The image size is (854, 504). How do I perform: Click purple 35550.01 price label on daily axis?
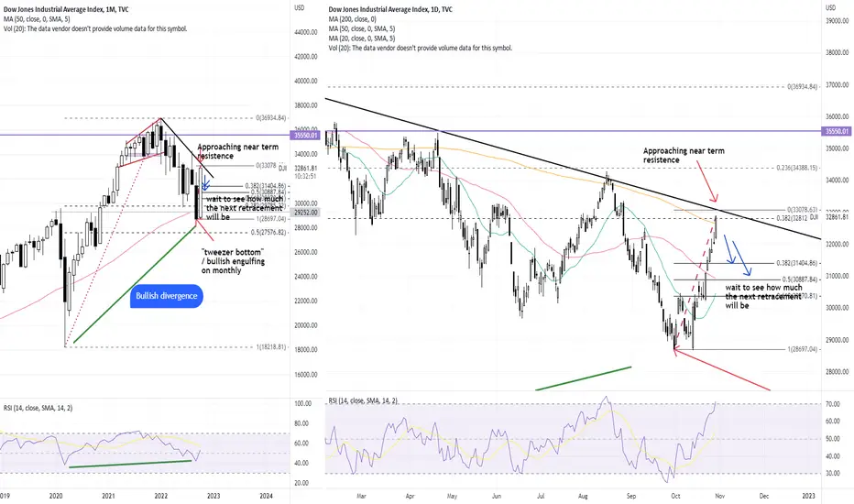point(838,131)
